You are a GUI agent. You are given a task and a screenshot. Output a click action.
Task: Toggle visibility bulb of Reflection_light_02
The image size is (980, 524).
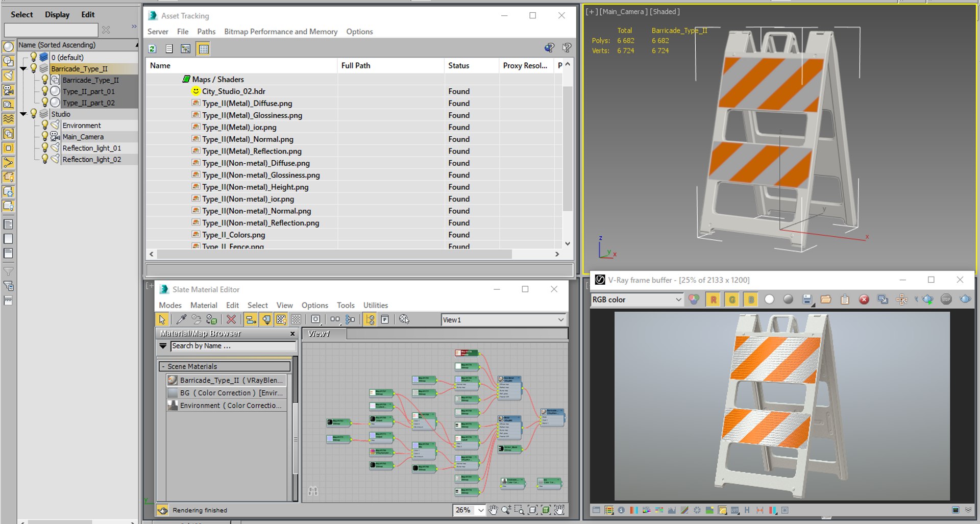click(45, 159)
